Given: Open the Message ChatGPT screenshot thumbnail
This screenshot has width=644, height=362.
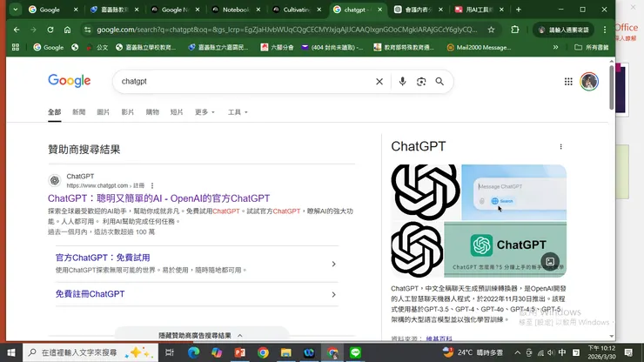Looking at the screenshot, I should (x=513, y=192).
